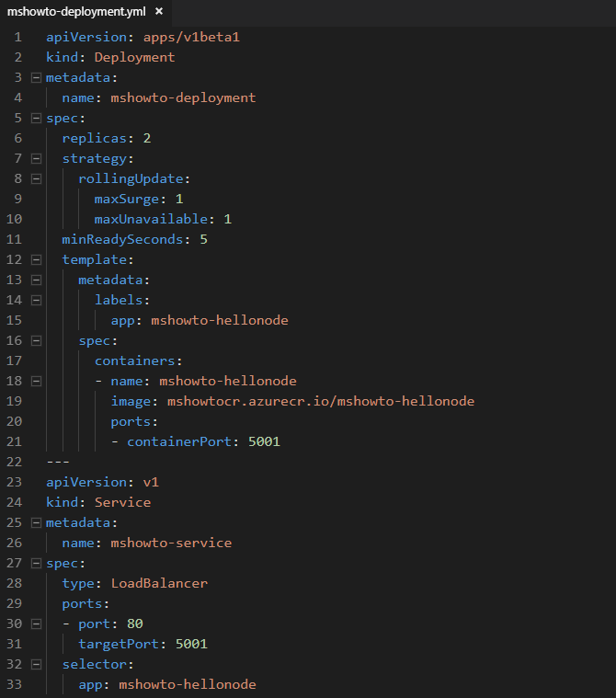The height and width of the screenshot is (698, 616).
Task: Click line number 1 in the gutter
Action: click(17, 37)
